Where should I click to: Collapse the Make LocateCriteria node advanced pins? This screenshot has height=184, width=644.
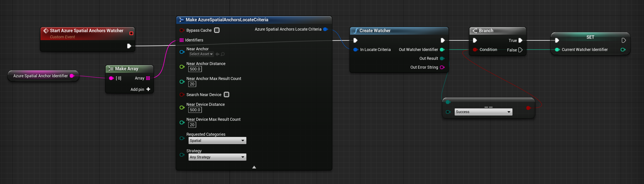[254, 167]
